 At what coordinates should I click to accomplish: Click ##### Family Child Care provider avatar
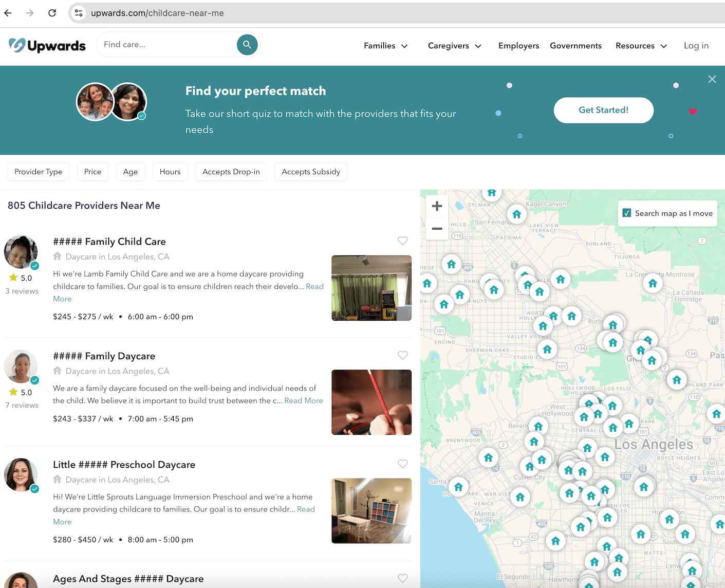[x=21, y=252]
